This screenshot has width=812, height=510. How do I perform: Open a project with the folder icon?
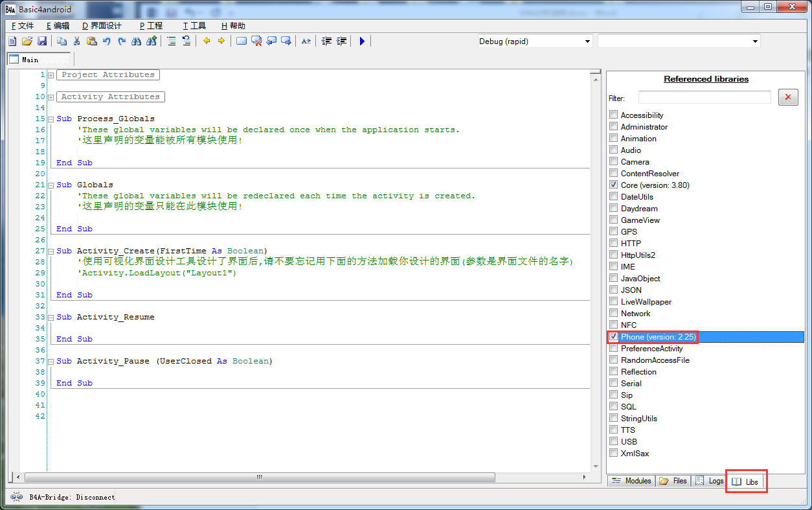tap(27, 41)
